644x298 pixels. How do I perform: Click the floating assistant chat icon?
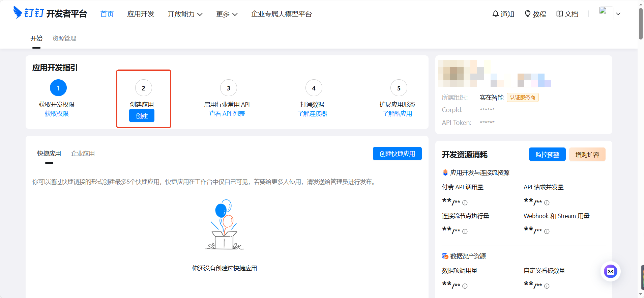click(x=610, y=271)
